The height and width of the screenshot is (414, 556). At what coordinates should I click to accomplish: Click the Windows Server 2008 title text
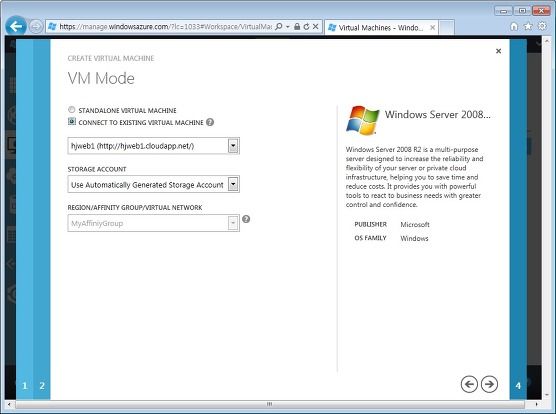pos(438,114)
